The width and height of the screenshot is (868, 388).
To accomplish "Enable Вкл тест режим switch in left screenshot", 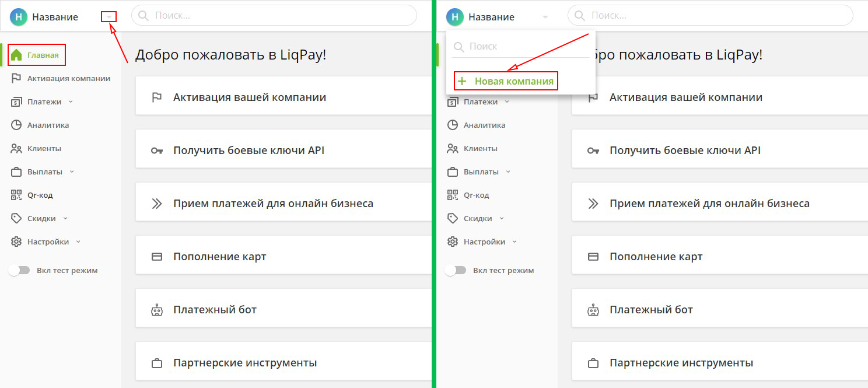I will [x=19, y=270].
